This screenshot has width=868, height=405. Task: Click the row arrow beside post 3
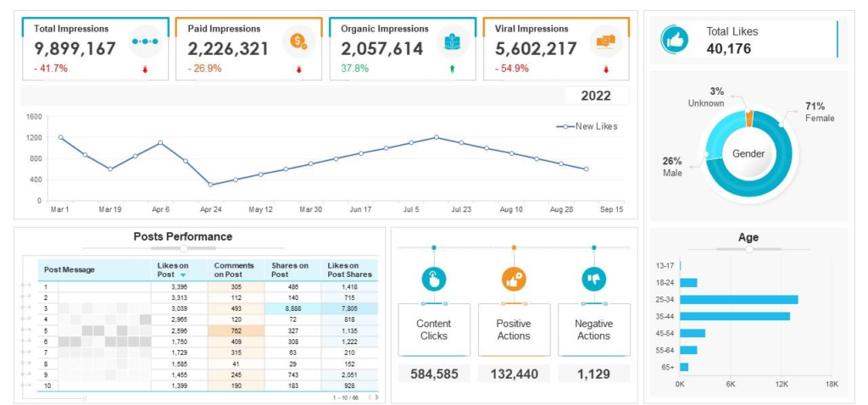tap(25, 308)
